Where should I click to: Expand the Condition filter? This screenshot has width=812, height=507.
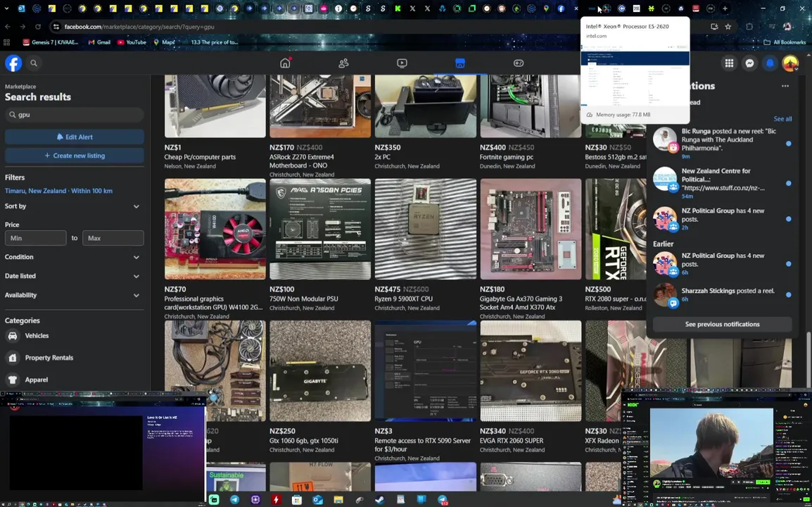72,257
